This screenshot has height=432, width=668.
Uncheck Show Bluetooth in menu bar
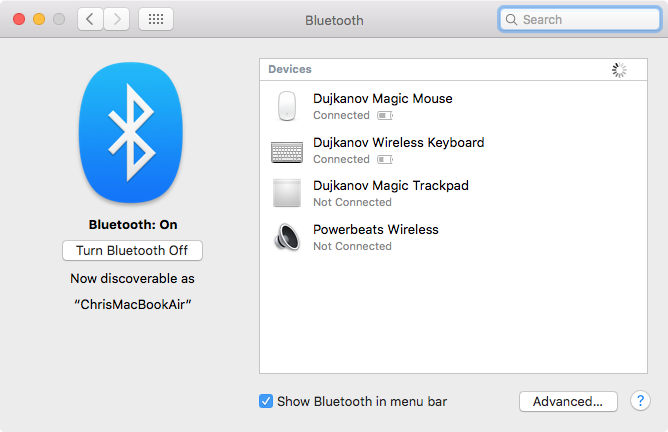[x=266, y=401]
